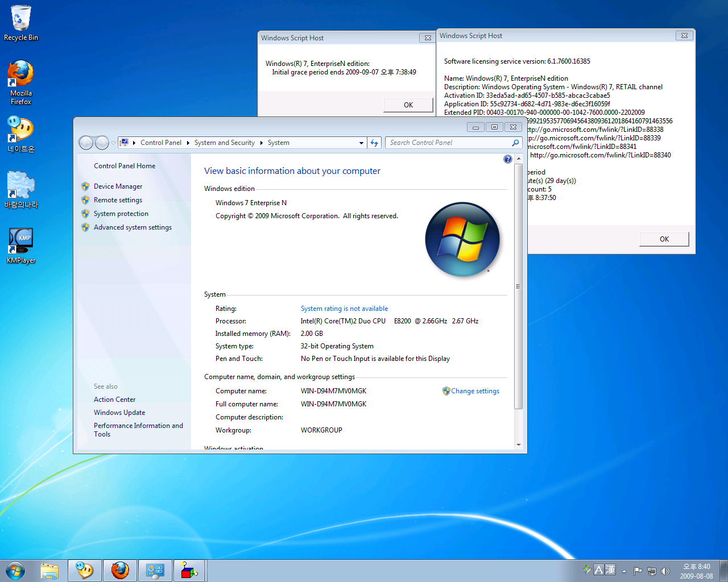This screenshot has width=728, height=582.
Task: Open Windows Update link
Action: click(119, 413)
